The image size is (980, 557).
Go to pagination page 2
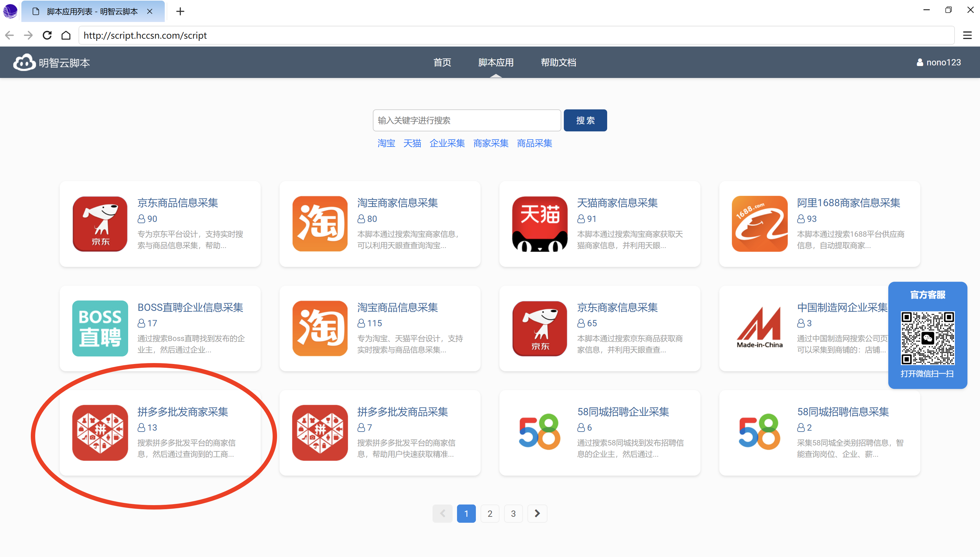[490, 513]
